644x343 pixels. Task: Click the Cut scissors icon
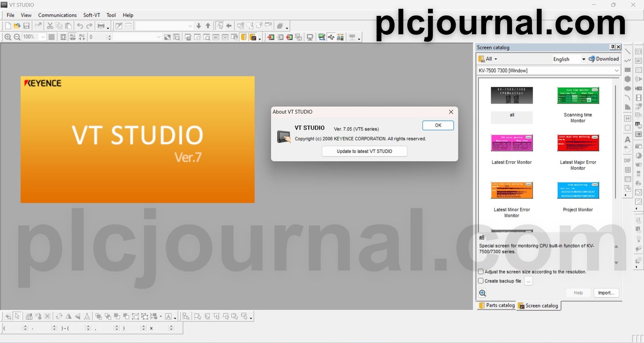[x=50, y=26]
